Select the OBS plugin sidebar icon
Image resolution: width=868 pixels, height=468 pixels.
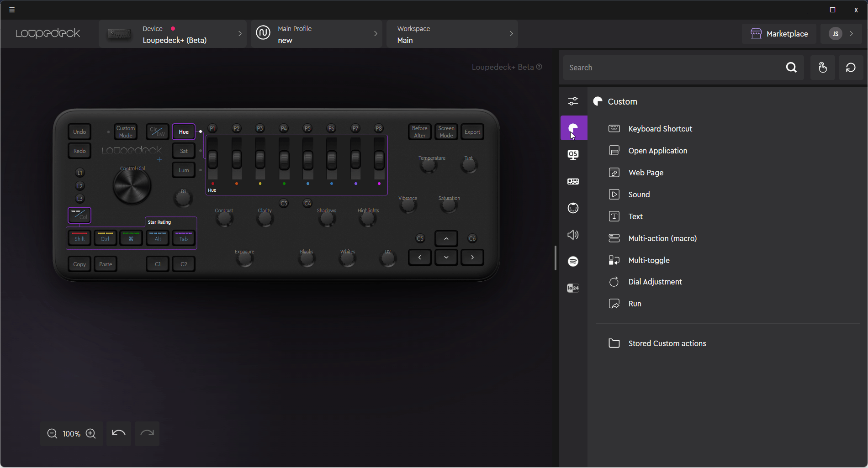pos(573,155)
